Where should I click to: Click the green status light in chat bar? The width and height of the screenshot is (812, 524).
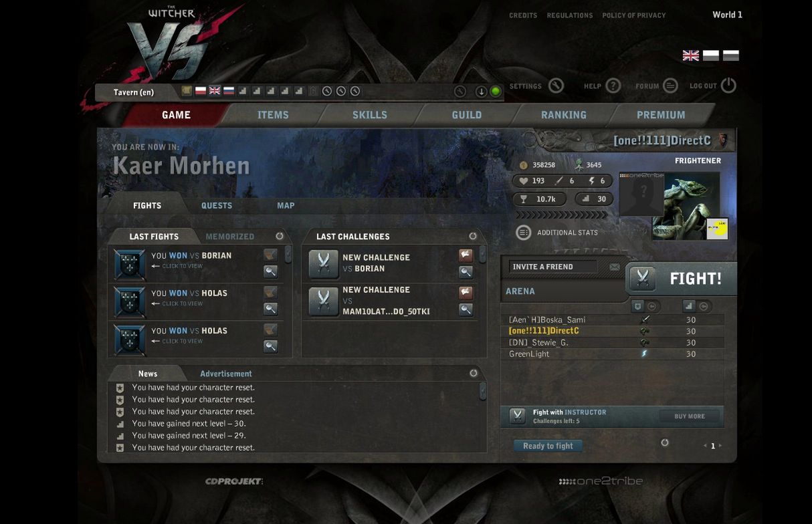(496, 92)
